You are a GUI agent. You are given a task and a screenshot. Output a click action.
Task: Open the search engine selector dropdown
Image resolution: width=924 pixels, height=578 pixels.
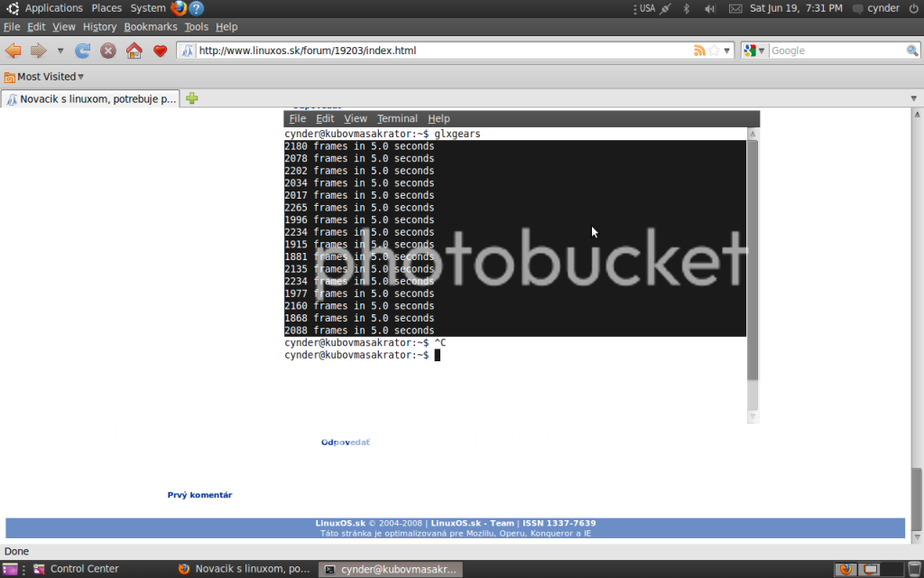[x=754, y=51]
